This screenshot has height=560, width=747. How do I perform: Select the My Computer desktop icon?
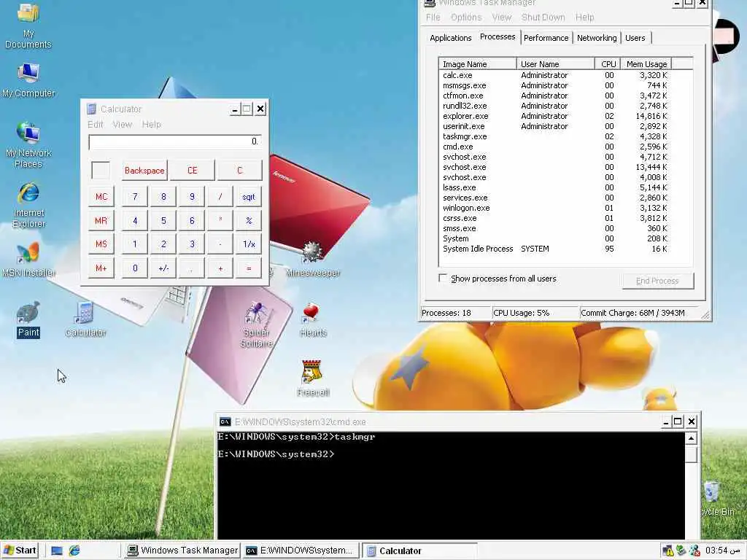point(28,80)
